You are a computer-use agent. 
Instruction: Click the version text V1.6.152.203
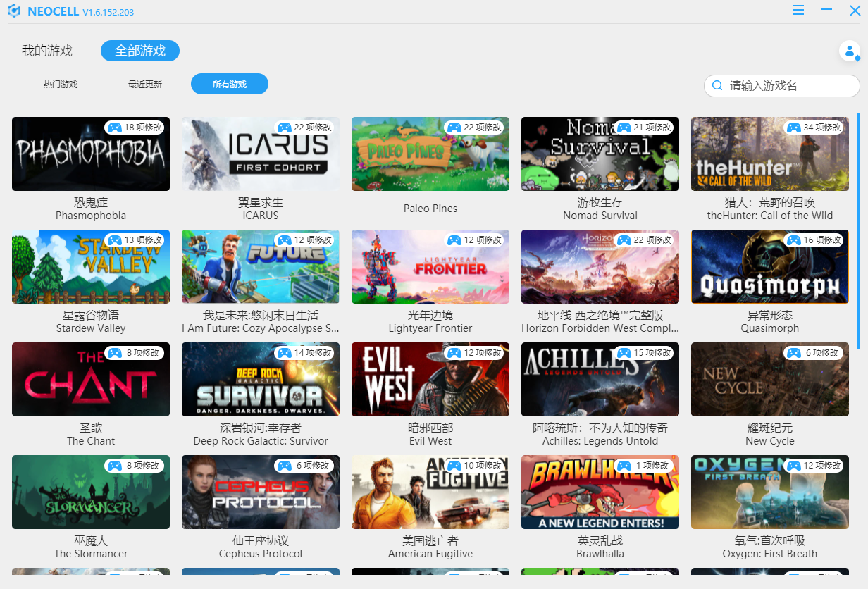[108, 12]
